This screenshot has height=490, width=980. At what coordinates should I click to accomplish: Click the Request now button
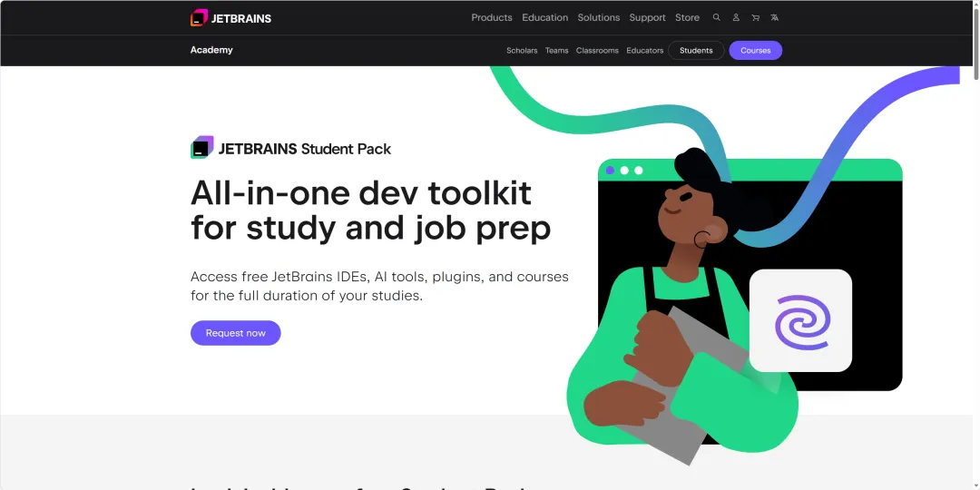click(236, 333)
